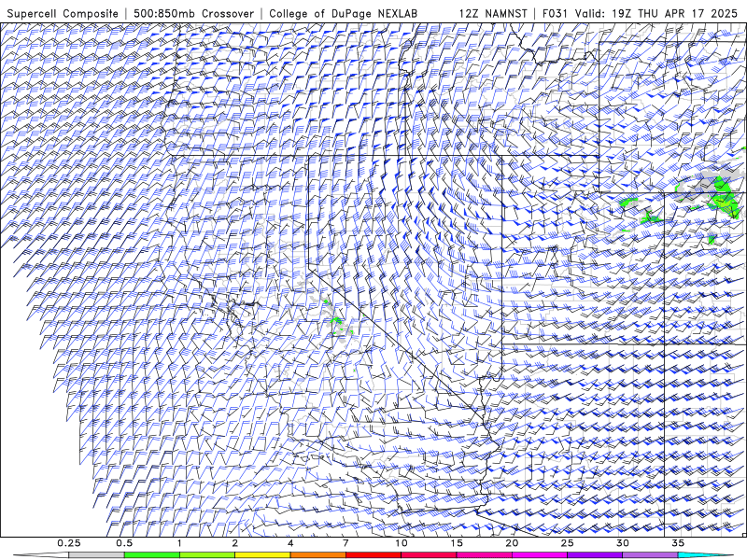The image size is (747, 560).
Task: Click the lime legend segment between 1 and 2
Action: pos(207,555)
